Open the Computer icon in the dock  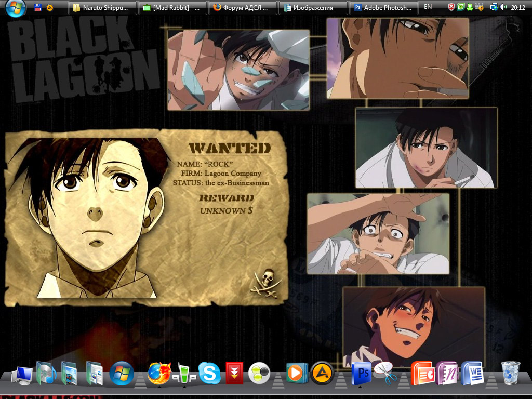[21, 374]
